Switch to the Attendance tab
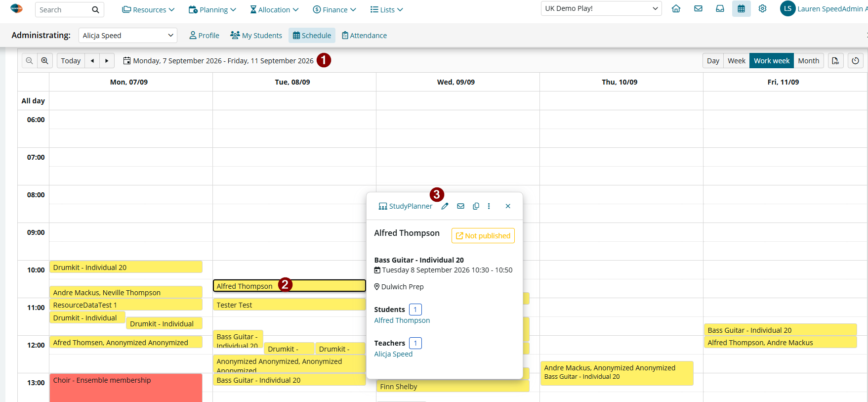The height and width of the screenshot is (402, 868). click(x=365, y=36)
